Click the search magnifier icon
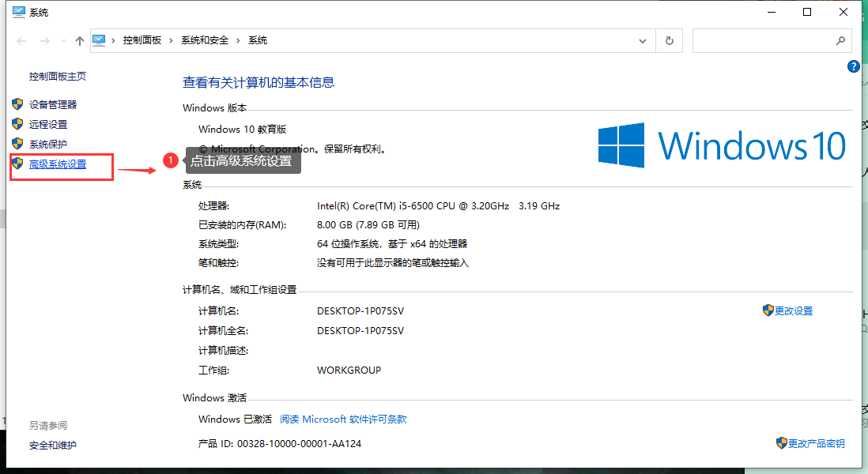 click(840, 40)
